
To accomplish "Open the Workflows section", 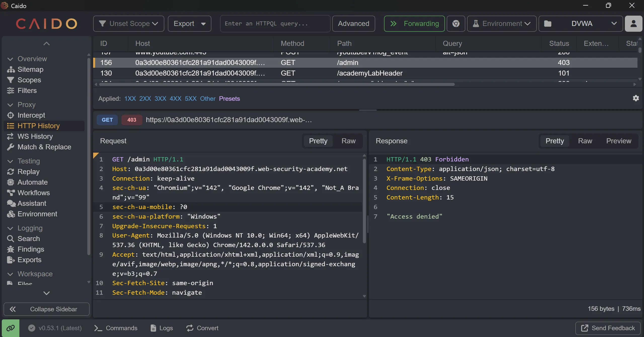I will point(33,193).
